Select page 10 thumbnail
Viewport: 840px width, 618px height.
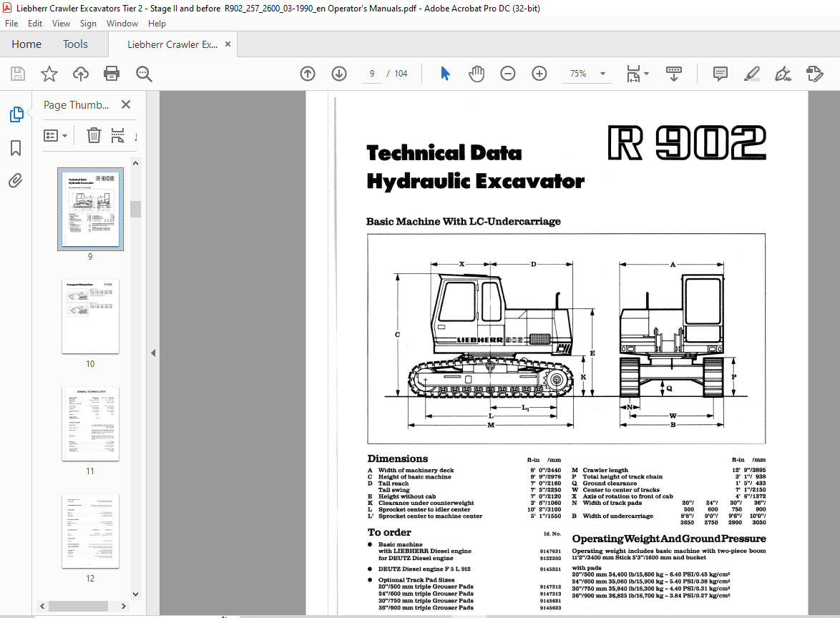[x=91, y=316]
